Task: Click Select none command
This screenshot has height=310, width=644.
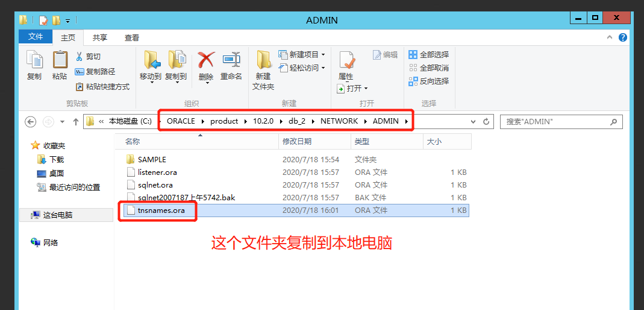Action: click(429, 68)
